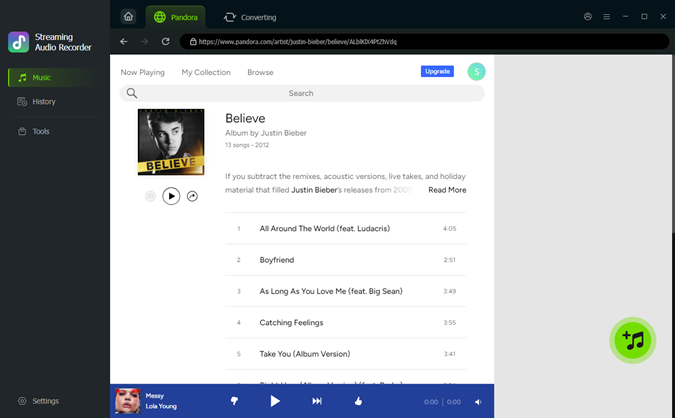The width and height of the screenshot is (675, 418).
Task: Skip to the next track
Action: (x=317, y=401)
